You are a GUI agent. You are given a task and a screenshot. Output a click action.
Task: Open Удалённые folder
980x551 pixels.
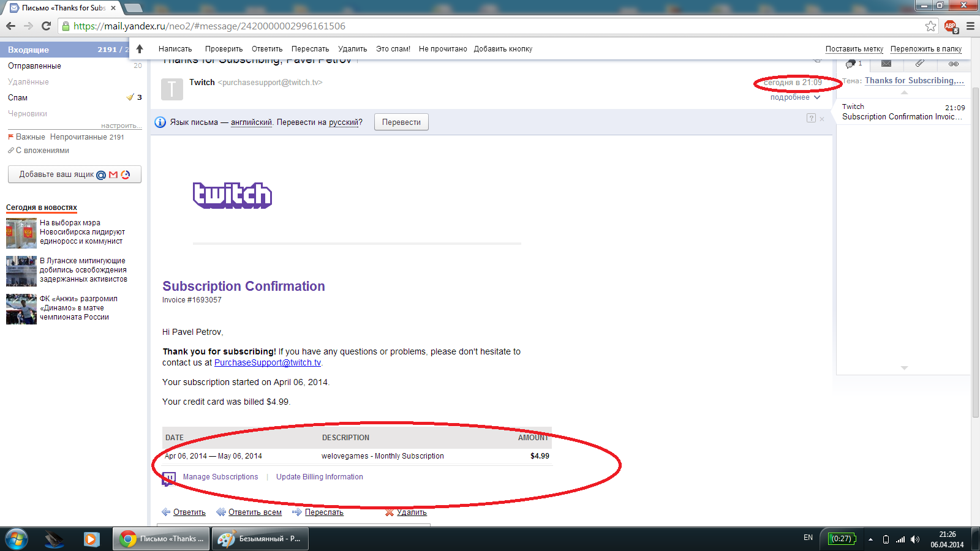(28, 82)
